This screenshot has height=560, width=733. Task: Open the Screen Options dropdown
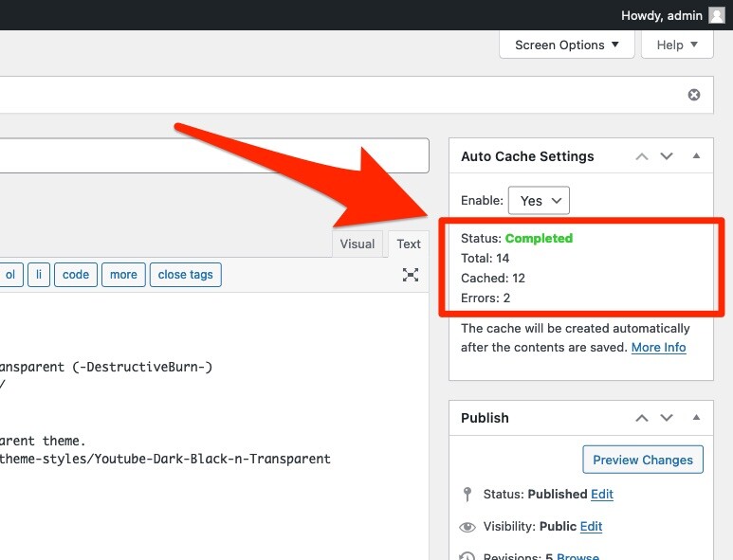point(567,45)
